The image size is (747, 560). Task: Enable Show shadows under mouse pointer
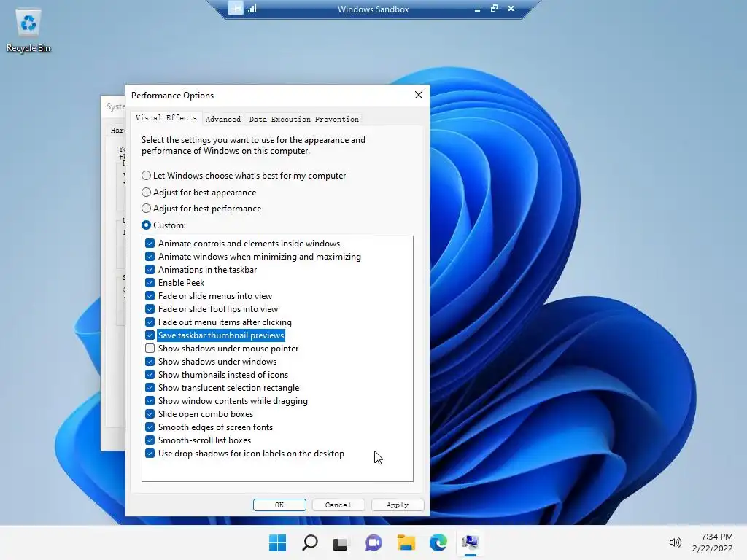[x=150, y=349]
